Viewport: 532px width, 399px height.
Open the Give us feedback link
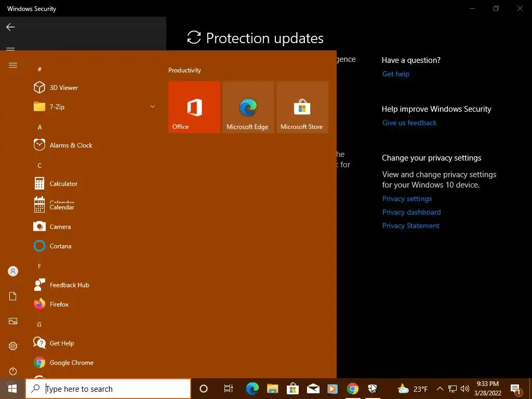pos(409,123)
